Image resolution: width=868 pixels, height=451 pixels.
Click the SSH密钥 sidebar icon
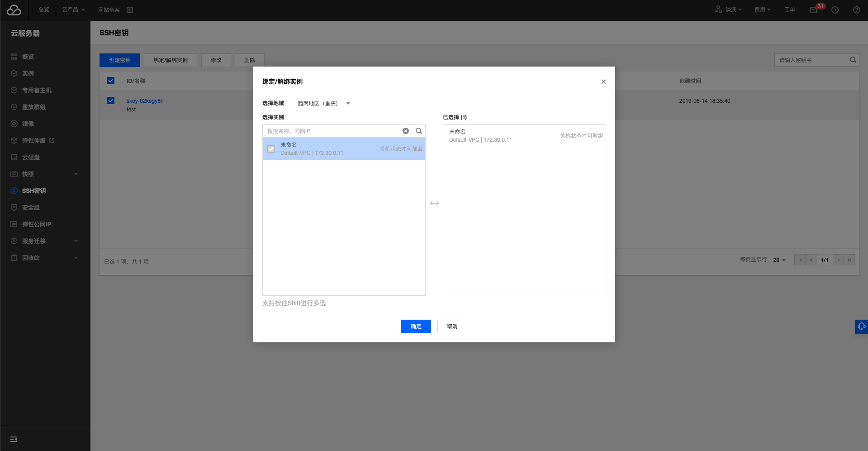(x=14, y=191)
